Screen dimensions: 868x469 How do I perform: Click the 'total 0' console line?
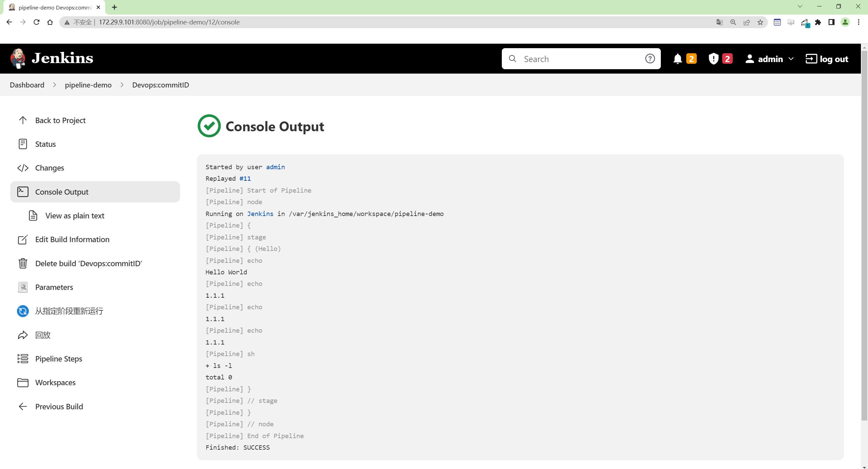click(219, 377)
